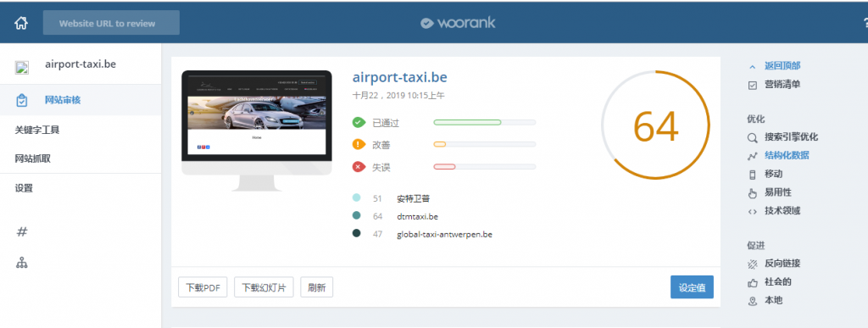Click the 反向链接 icon
This screenshot has height=328, width=868.
click(x=753, y=264)
